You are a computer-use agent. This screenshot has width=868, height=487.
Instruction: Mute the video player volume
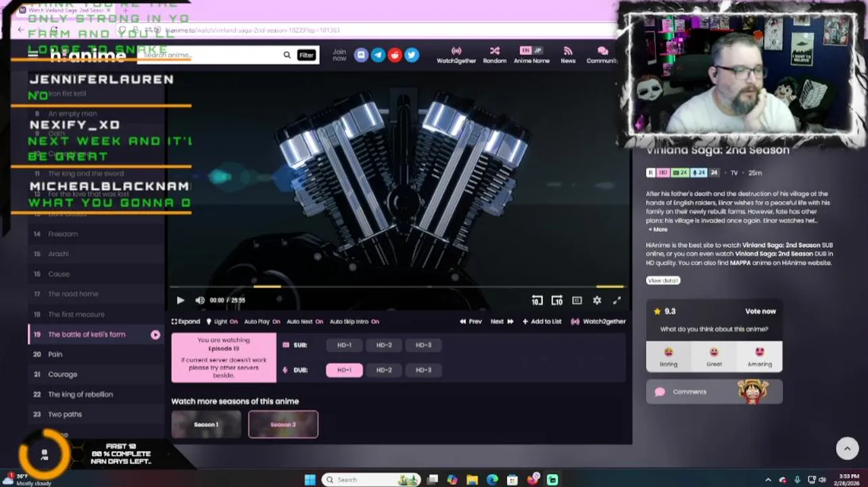pyautogui.click(x=200, y=300)
